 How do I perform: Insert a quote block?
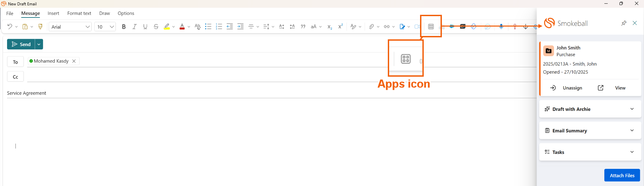(303, 27)
